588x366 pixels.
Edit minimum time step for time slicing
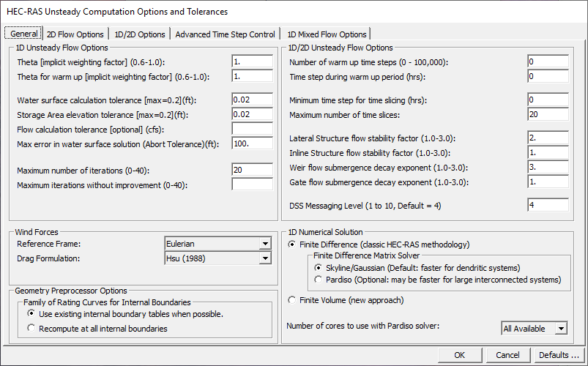point(548,100)
